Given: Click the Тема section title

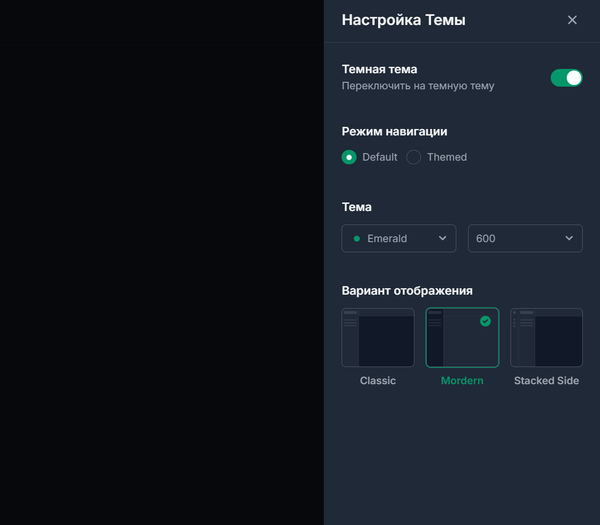Looking at the screenshot, I should click(356, 207).
